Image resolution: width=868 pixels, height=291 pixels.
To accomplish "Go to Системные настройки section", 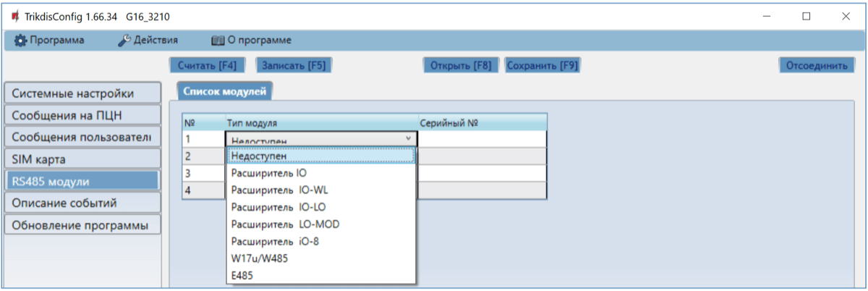I will tap(82, 93).
